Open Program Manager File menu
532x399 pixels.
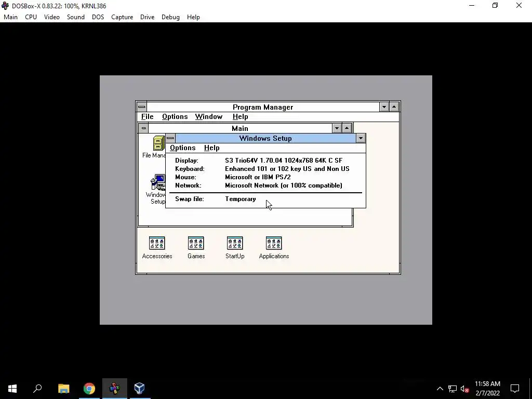147,117
